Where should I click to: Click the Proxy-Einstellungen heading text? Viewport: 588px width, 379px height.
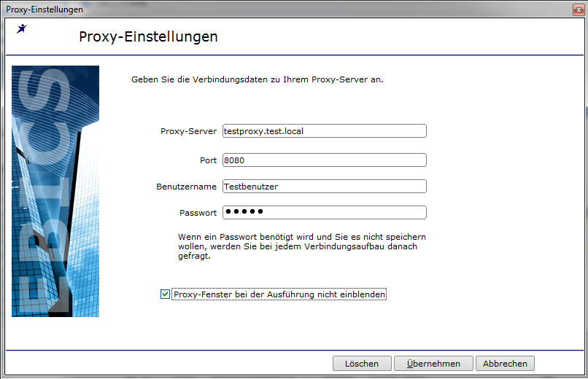click(x=148, y=37)
